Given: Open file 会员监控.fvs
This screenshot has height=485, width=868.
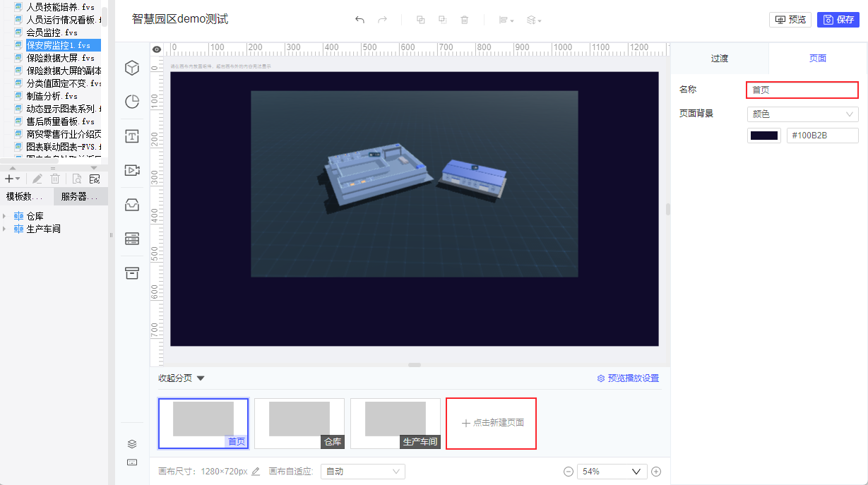Looking at the screenshot, I should tap(52, 32).
